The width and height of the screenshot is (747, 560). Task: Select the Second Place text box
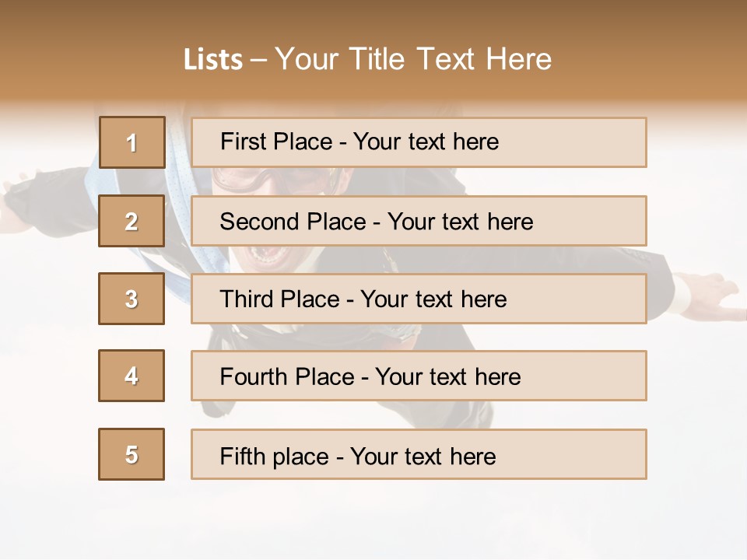419,221
